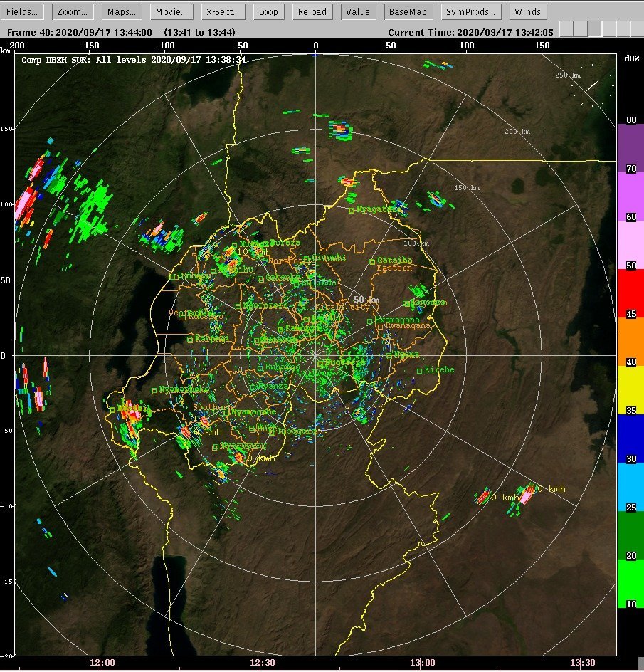The width and height of the screenshot is (644, 672).
Task: Click the pressed darker square beside Current Time
Action: click(x=595, y=28)
